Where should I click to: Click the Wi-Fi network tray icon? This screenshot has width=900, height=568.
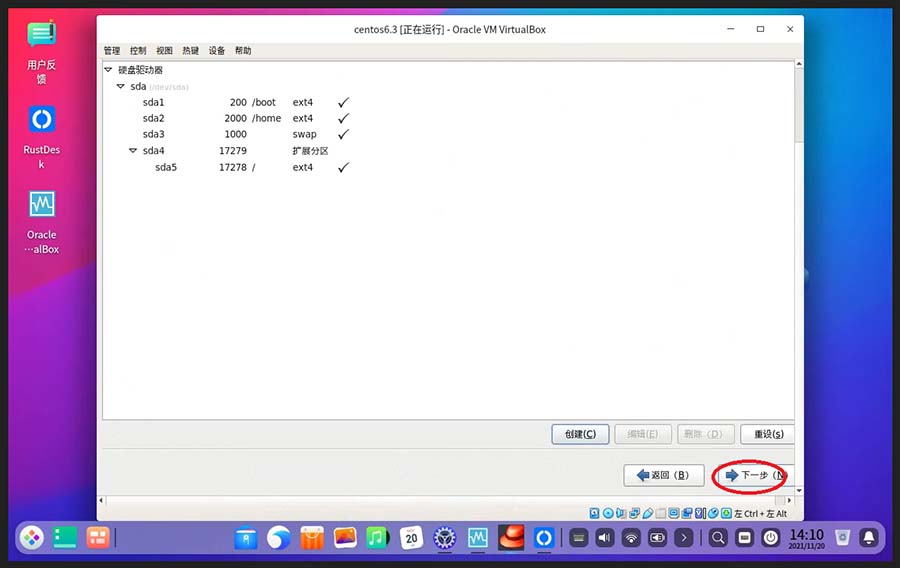[x=631, y=538]
